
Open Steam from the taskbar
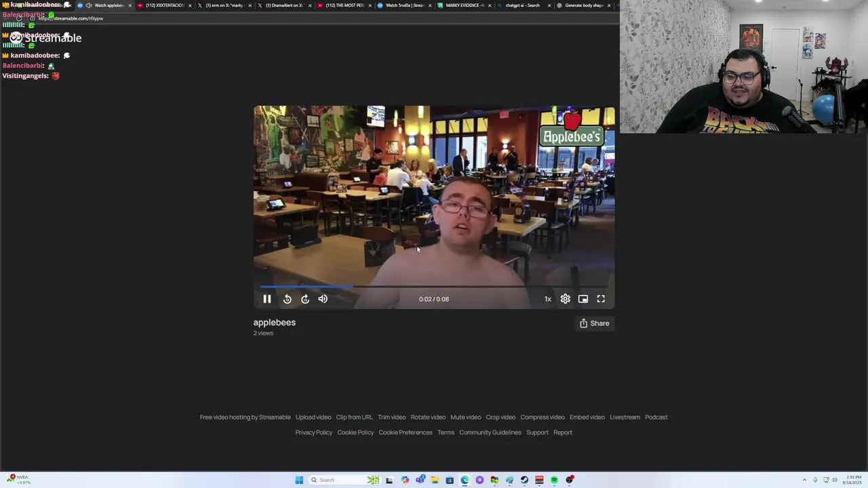point(524,480)
